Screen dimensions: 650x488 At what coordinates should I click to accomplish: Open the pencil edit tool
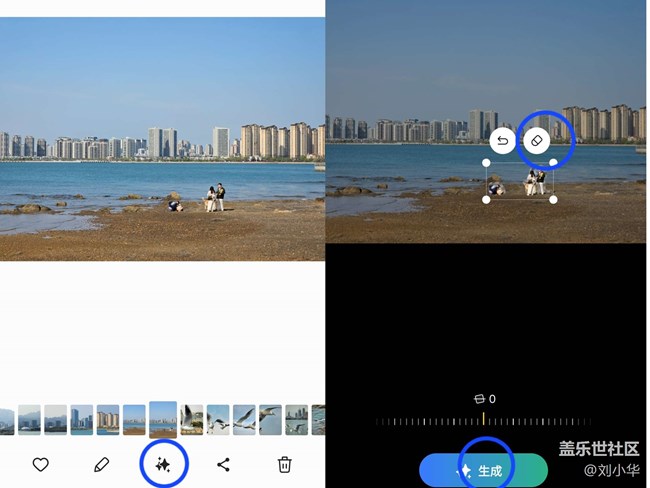point(101,464)
